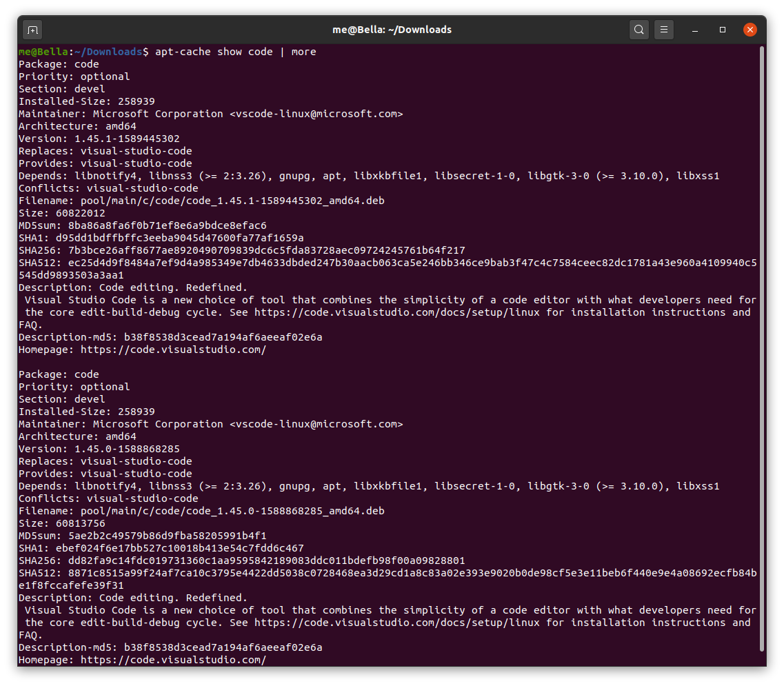This screenshot has width=784, height=686.
Task: Click the first docs/setup/linux URL
Action: 397,312
